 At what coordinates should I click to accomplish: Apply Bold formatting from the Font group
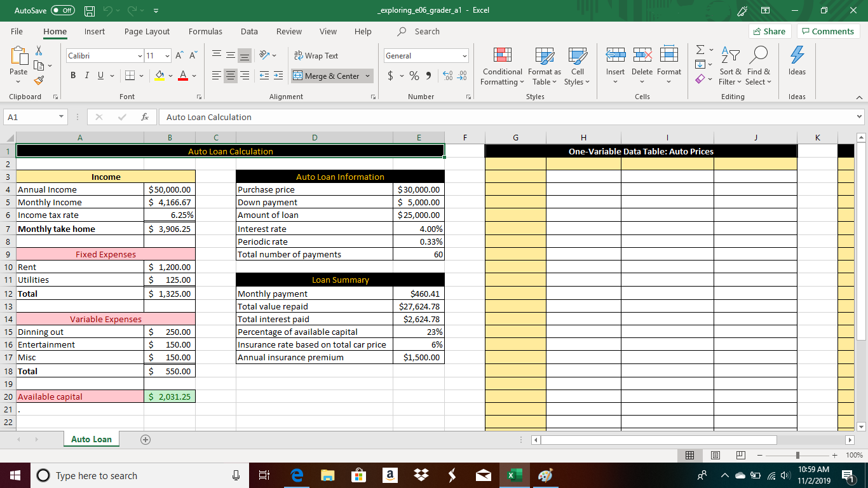point(72,75)
